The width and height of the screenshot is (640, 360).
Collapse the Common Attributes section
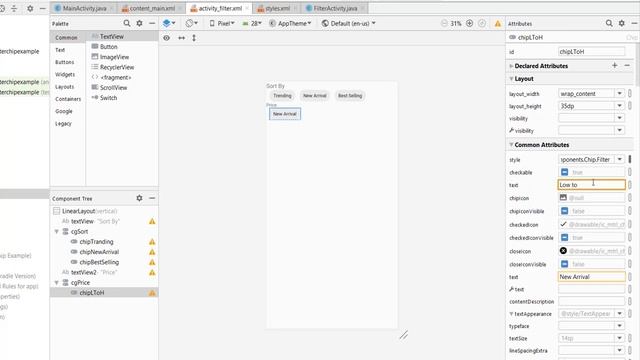pyautogui.click(x=511, y=144)
